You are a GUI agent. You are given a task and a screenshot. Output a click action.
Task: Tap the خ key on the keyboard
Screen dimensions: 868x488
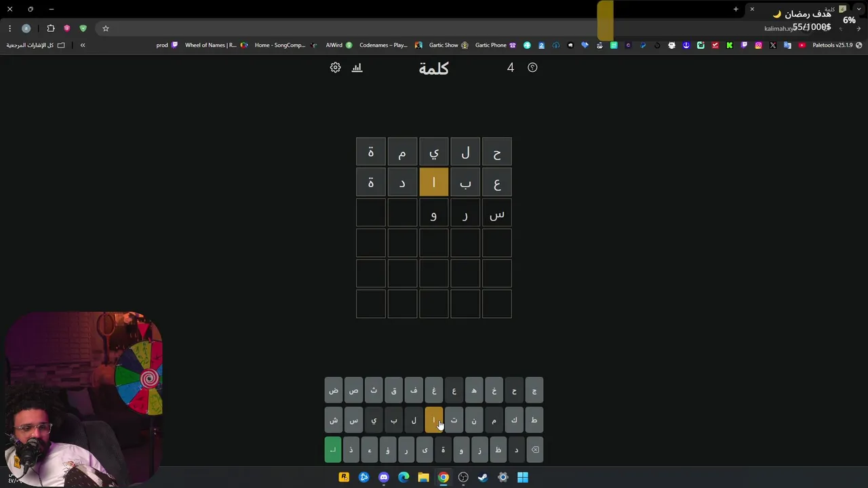coord(494,390)
